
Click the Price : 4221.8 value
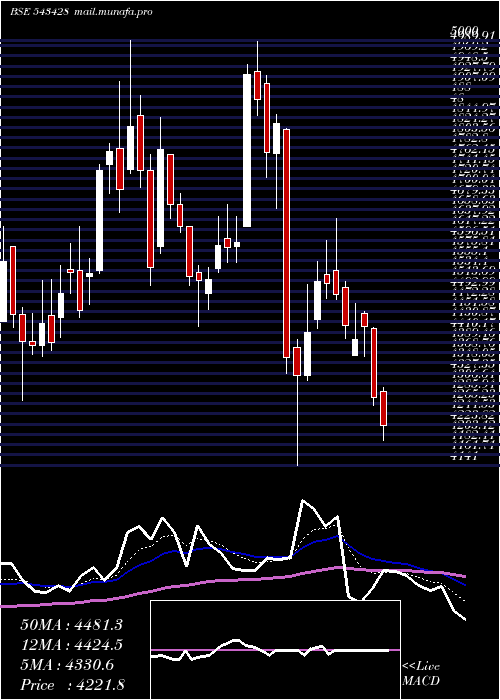(x=73, y=684)
